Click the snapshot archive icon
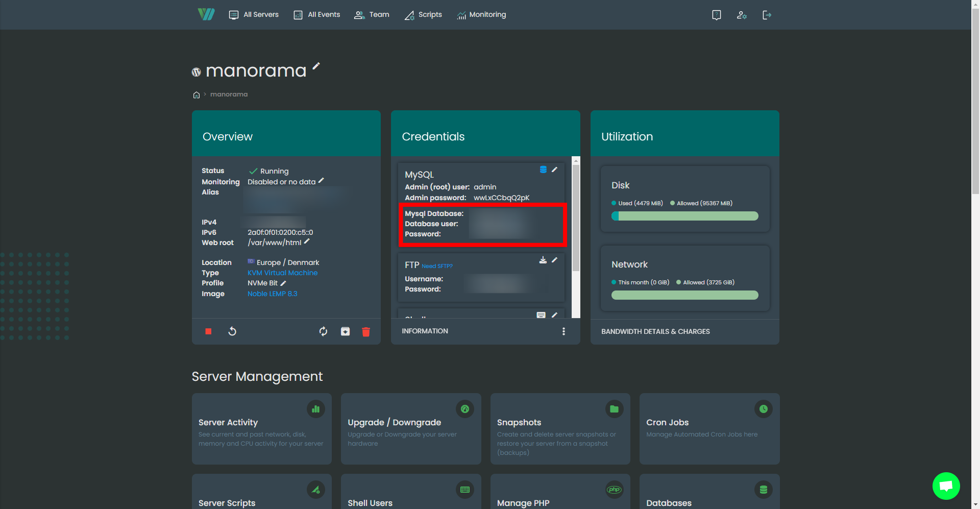The width and height of the screenshot is (980, 509). point(346,331)
